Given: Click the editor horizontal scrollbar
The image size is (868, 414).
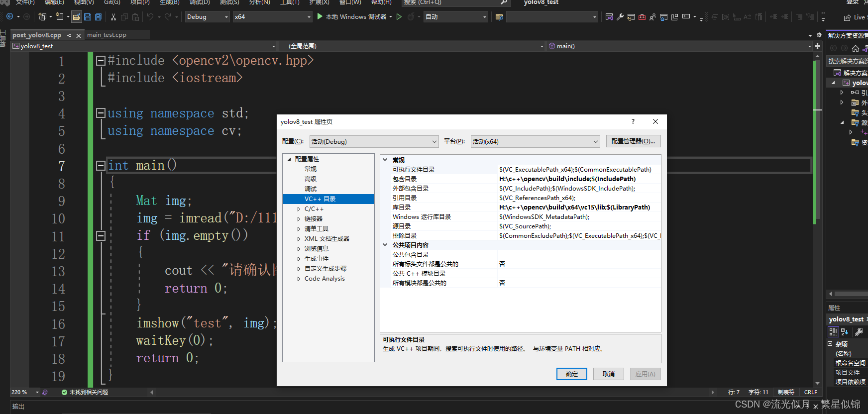Looking at the screenshot, I should [432, 392].
